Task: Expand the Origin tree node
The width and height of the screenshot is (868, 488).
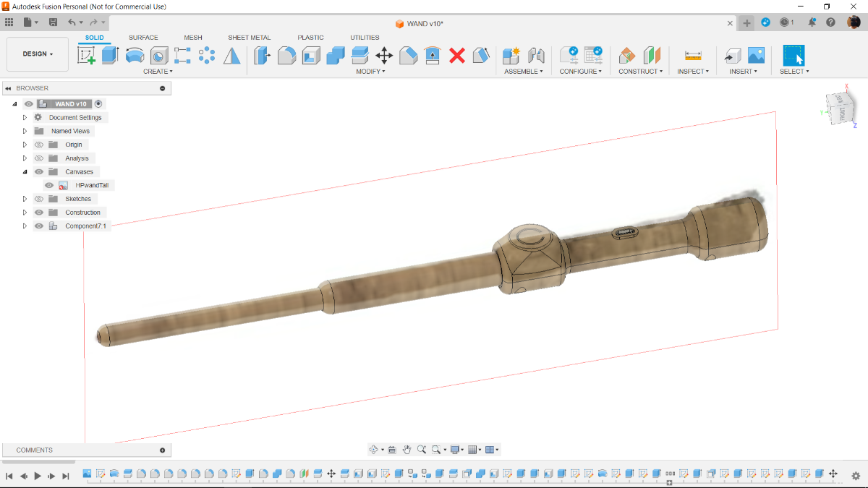Action: (25, 145)
